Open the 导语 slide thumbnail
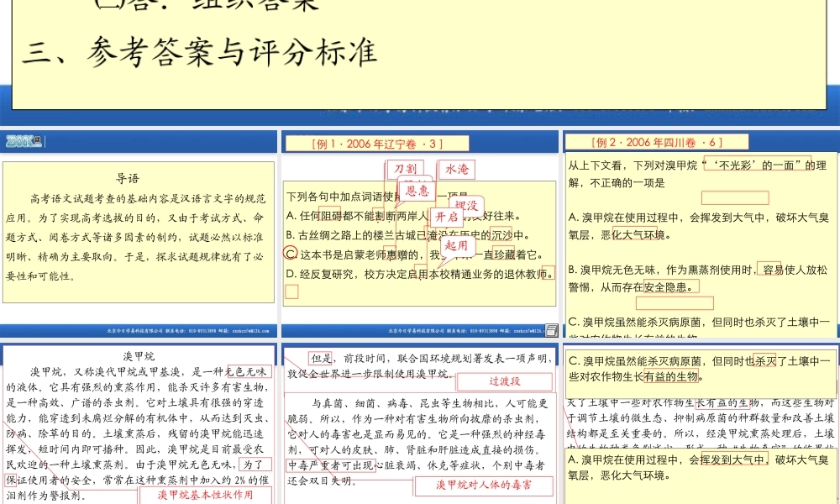 tap(139, 234)
